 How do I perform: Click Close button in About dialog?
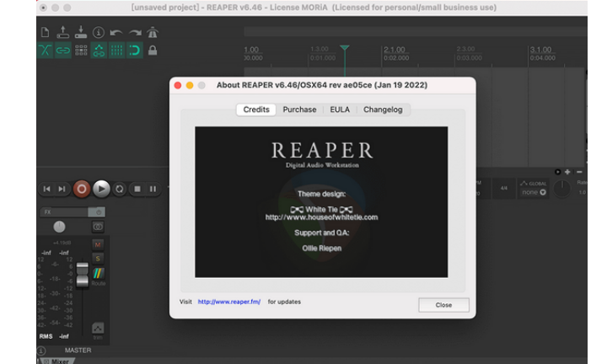[443, 305]
